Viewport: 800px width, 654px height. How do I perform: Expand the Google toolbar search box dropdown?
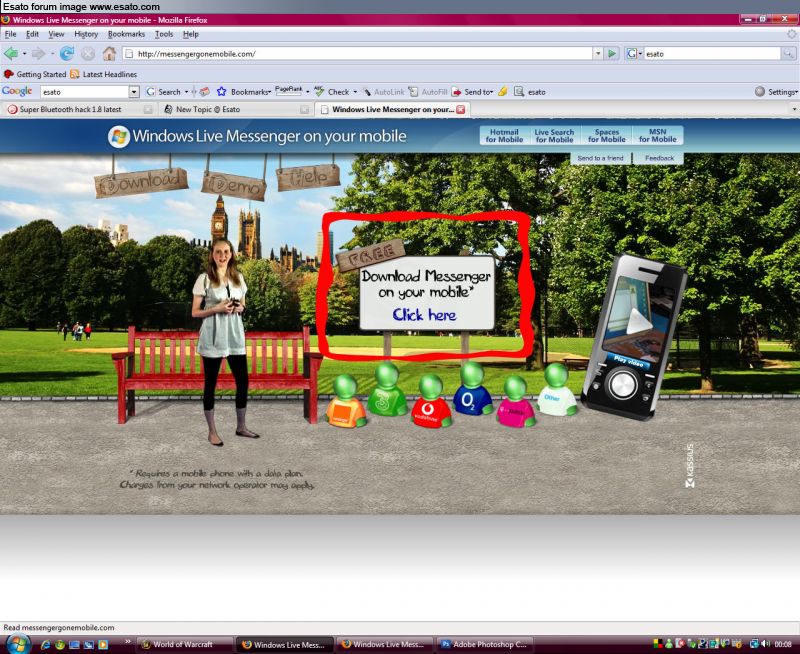coord(134,92)
